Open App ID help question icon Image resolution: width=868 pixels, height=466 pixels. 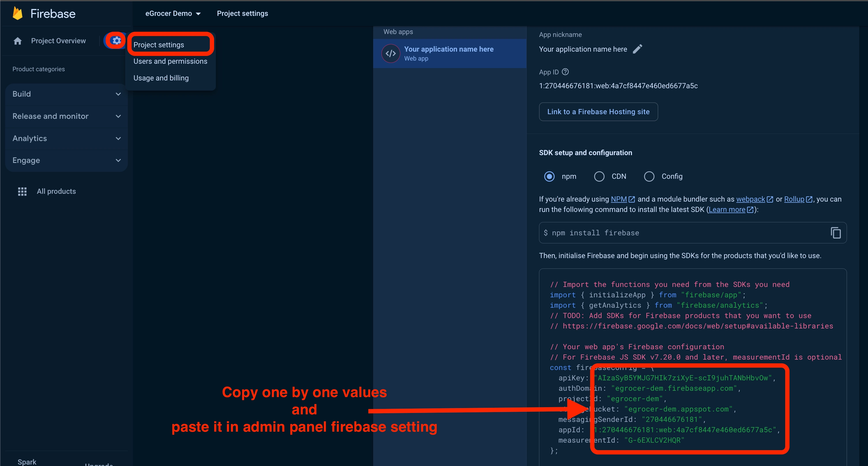pyautogui.click(x=565, y=72)
